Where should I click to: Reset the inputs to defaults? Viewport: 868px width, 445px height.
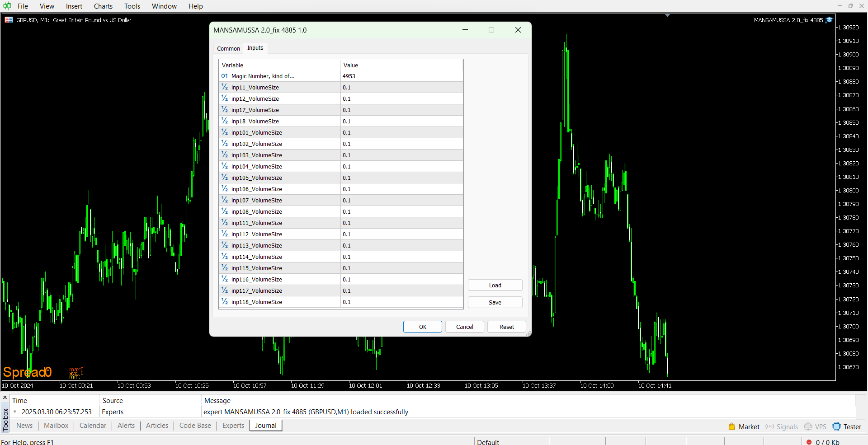[506, 327]
